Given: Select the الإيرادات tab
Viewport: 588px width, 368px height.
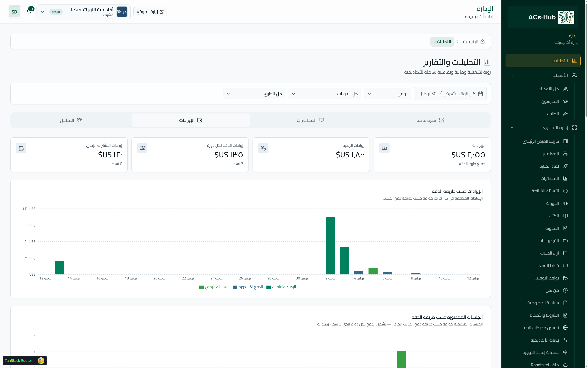Looking at the screenshot, I should tap(191, 120).
